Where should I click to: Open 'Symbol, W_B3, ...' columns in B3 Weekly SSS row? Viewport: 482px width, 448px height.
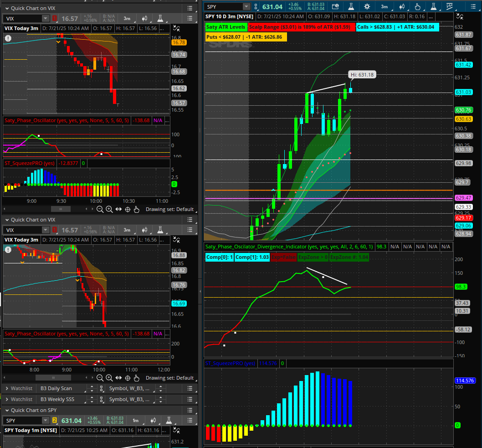(129, 399)
